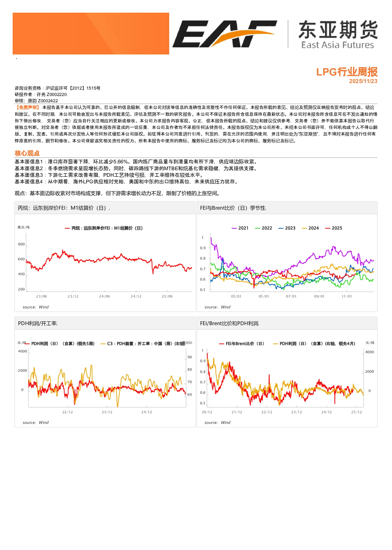This screenshot has width=392, height=550.
Task: Select the 基本面信息4 line on overseas LPG supply
Action: click(127, 182)
